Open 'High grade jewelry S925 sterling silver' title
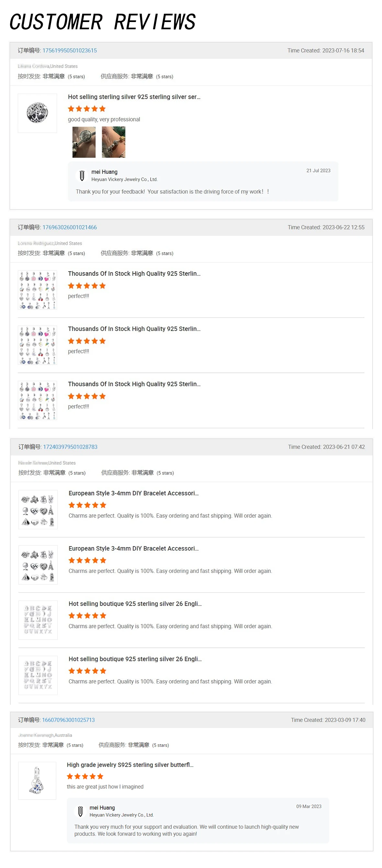The width and height of the screenshot is (382, 868). pos(130,765)
